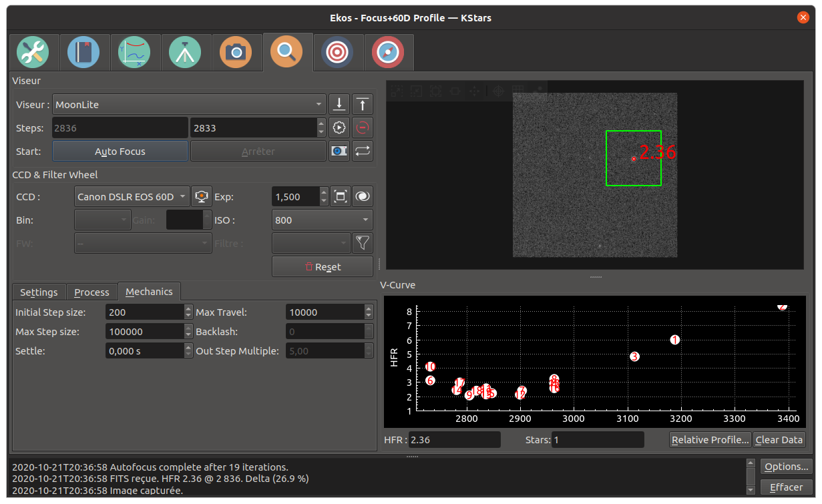Click zoom out on the FITS toolbar
822x504 pixels.
click(x=416, y=91)
